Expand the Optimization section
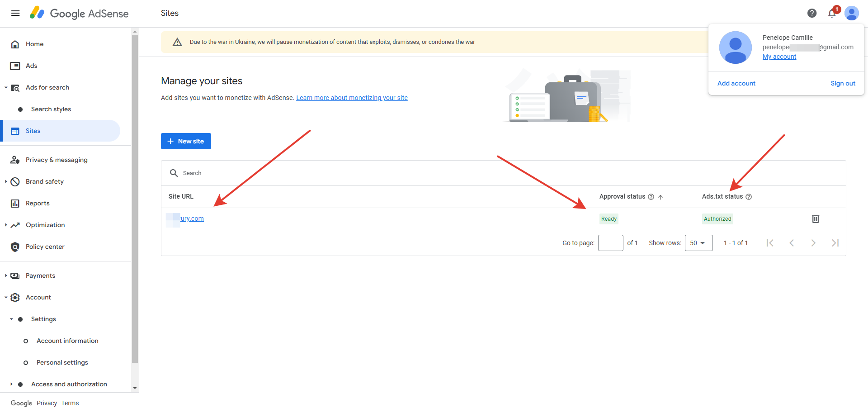Viewport: 868px width, 413px height. [6, 225]
